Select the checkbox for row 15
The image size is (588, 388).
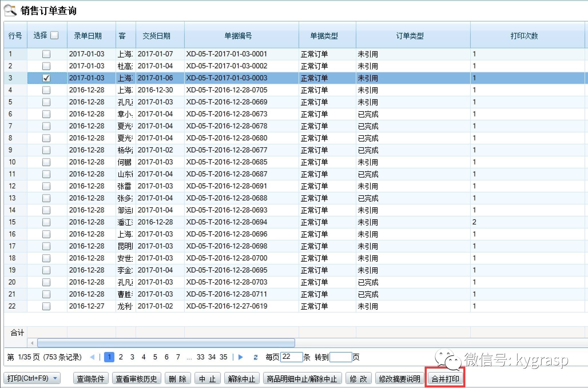[46, 222]
